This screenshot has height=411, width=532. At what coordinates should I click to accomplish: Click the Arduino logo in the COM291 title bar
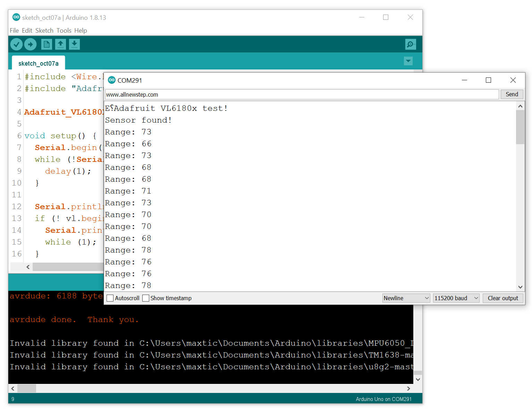(112, 80)
